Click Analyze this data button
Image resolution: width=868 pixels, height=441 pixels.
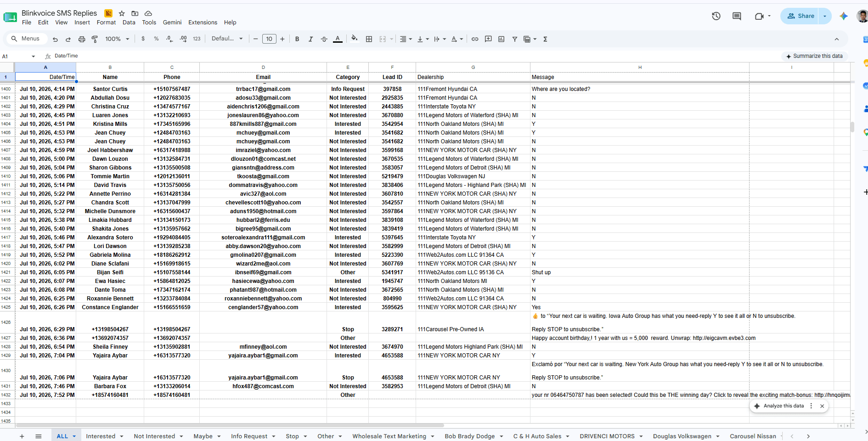pyautogui.click(x=779, y=406)
